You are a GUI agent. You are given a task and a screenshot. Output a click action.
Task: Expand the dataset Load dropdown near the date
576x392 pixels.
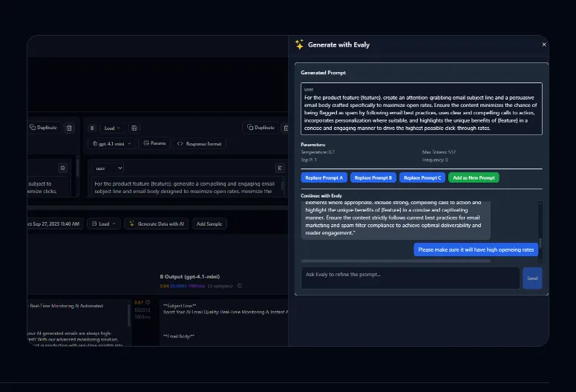103,223
